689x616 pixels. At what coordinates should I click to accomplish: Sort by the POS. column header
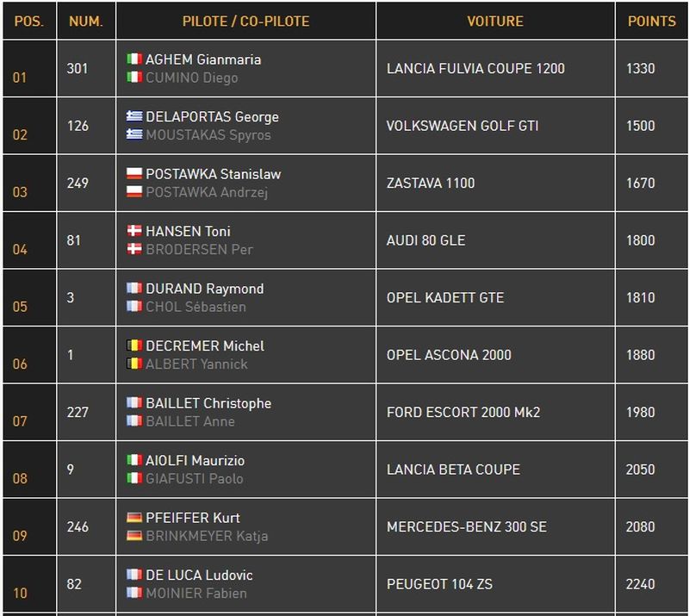click(x=28, y=21)
